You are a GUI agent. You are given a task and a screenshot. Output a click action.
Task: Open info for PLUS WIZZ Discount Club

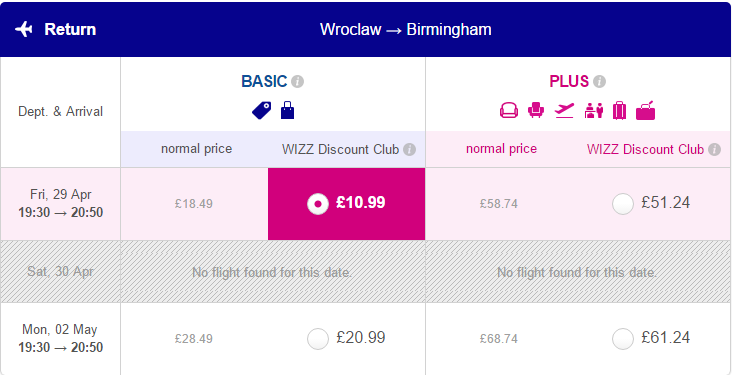[x=714, y=149]
